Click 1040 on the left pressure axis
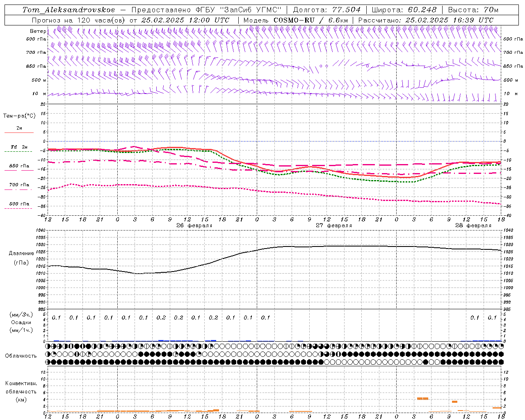This screenshot has width=525, height=420. click(41, 231)
